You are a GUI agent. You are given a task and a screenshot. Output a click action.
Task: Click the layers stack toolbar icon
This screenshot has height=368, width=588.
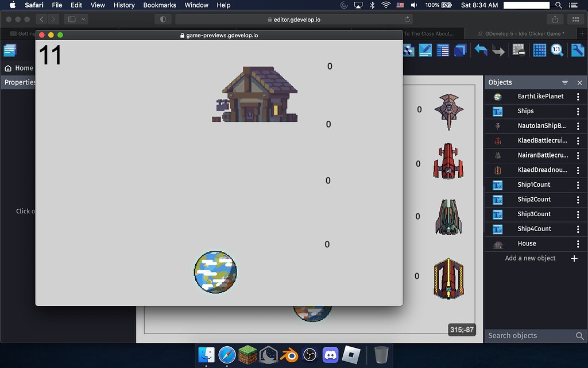460,50
